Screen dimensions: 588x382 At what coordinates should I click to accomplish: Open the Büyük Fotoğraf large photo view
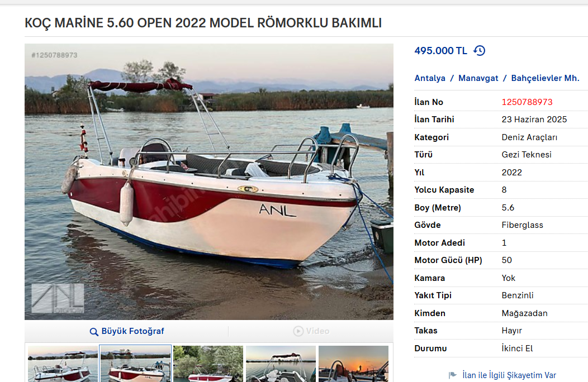pyautogui.click(x=127, y=331)
